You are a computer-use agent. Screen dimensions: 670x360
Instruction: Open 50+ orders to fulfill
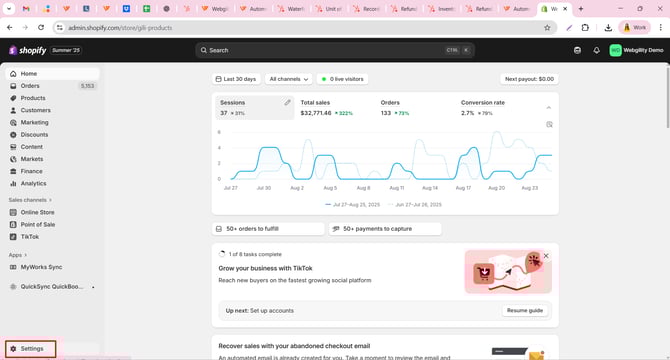268,229
